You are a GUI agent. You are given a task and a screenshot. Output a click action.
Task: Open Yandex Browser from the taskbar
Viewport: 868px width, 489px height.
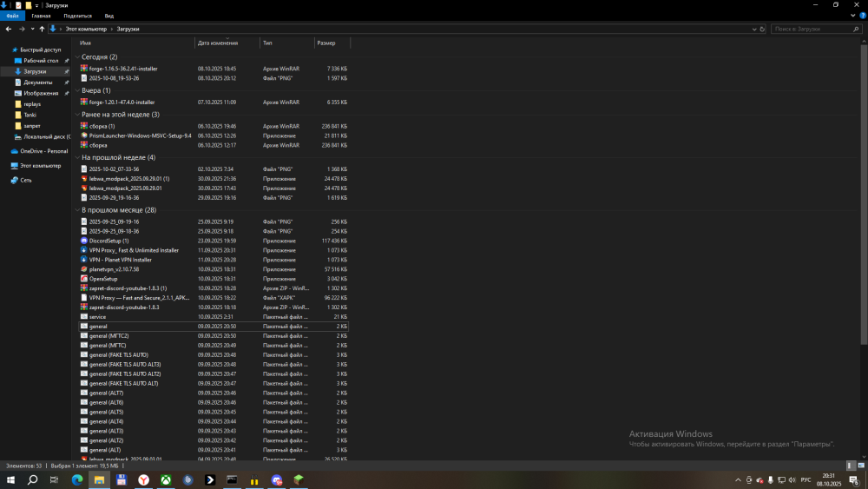click(x=143, y=479)
